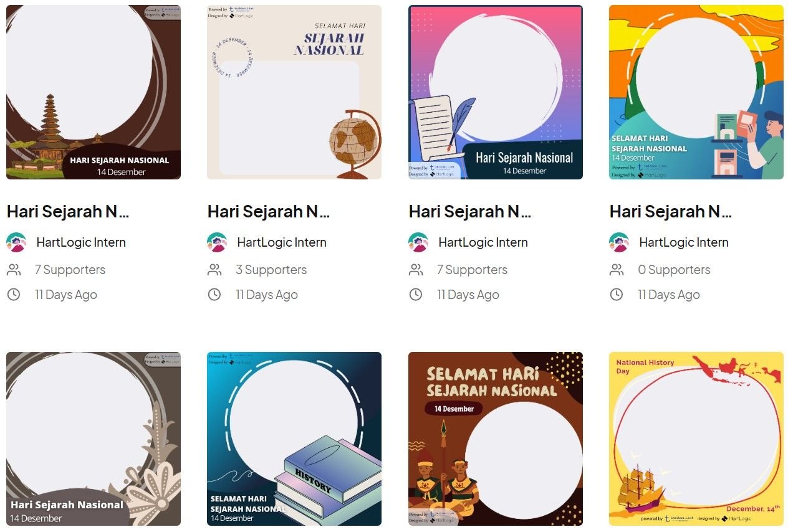Open the beige globe frame thumbnail
The image size is (788, 532).
[x=294, y=92]
